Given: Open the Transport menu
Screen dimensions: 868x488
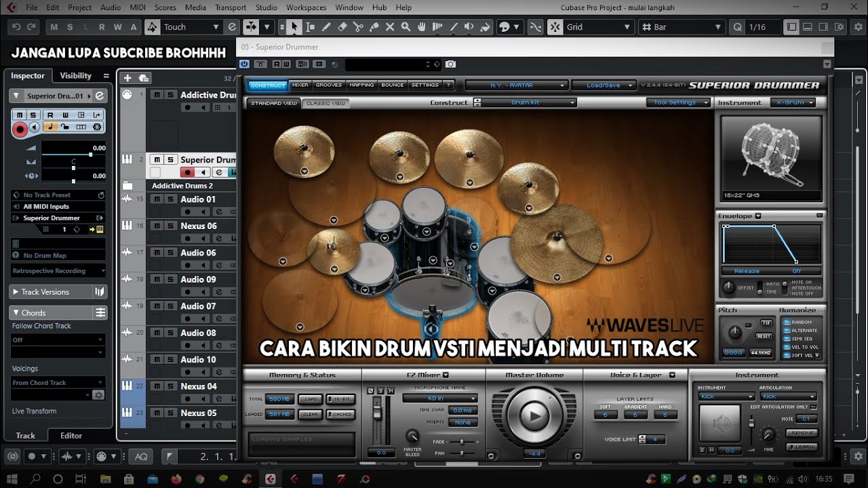Looking at the screenshot, I should click(231, 7).
